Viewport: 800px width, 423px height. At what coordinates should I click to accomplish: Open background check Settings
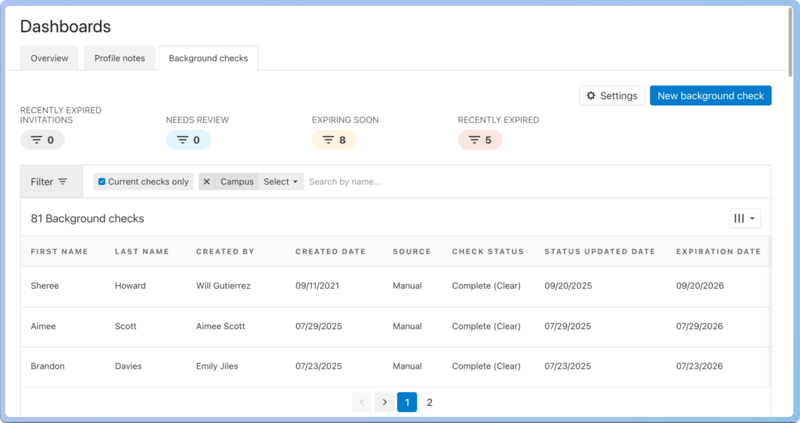[x=612, y=95]
